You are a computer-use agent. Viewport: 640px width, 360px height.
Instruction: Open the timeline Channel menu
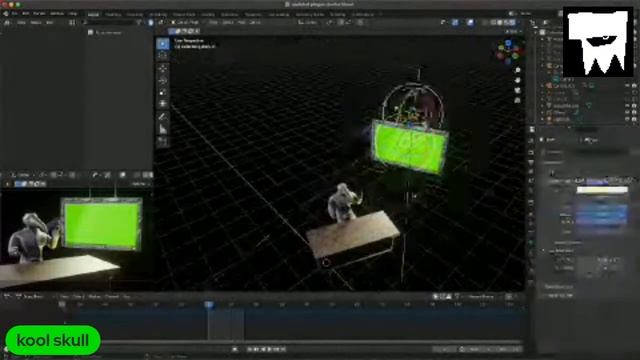point(112,296)
